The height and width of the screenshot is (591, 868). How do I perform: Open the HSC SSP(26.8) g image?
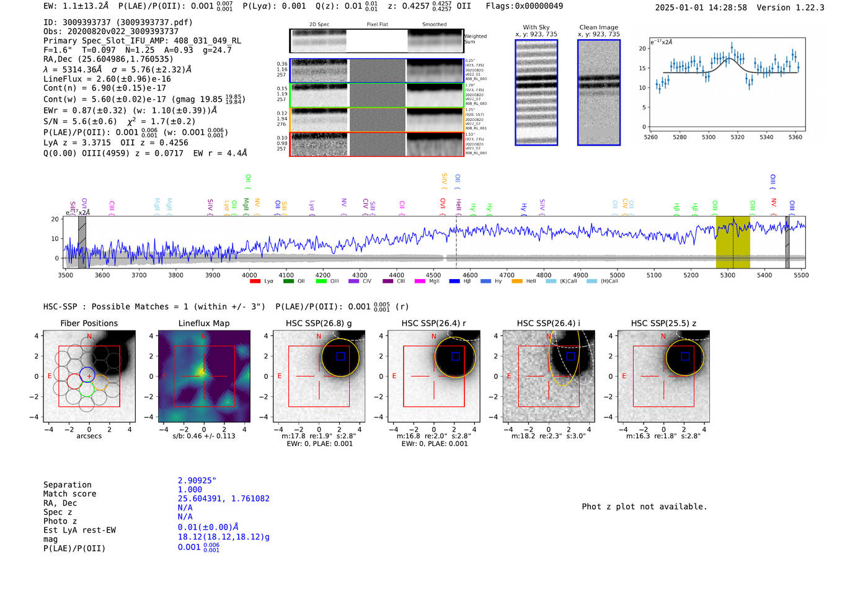click(319, 376)
